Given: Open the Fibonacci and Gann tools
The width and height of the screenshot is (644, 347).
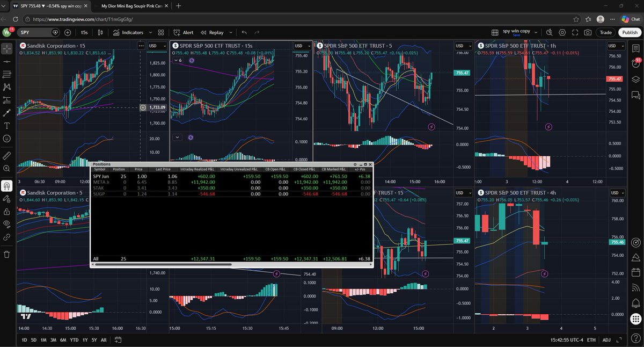Looking at the screenshot, I should [x=7, y=74].
